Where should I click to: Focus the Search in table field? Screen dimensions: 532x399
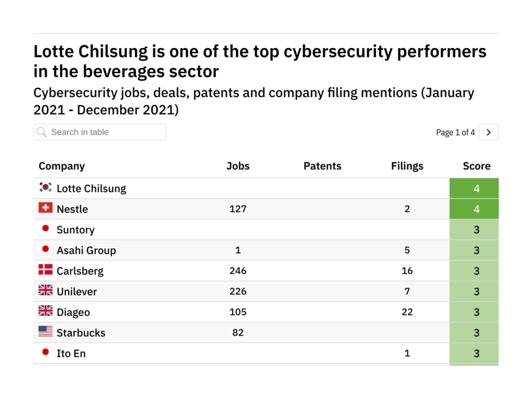100,132
